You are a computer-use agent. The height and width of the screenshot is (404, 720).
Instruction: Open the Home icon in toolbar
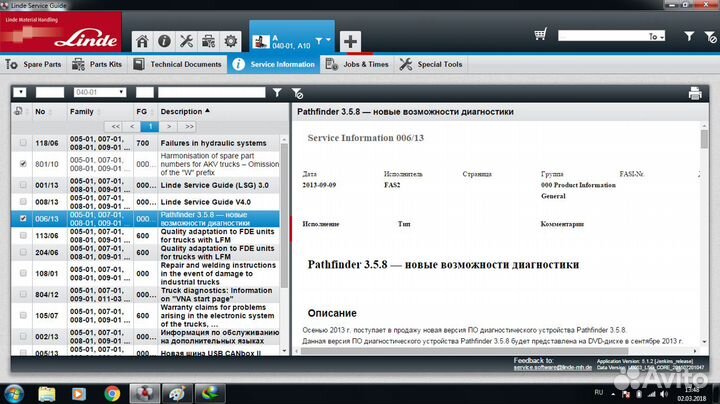coord(142,41)
